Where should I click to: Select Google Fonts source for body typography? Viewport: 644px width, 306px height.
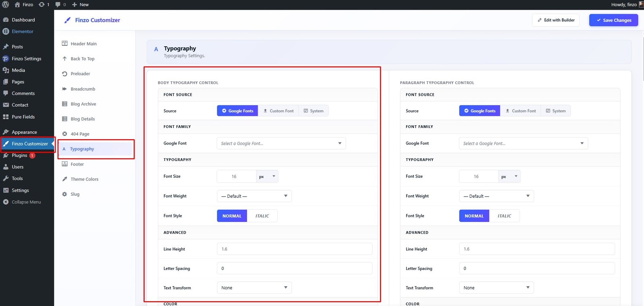click(x=237, y=111)
